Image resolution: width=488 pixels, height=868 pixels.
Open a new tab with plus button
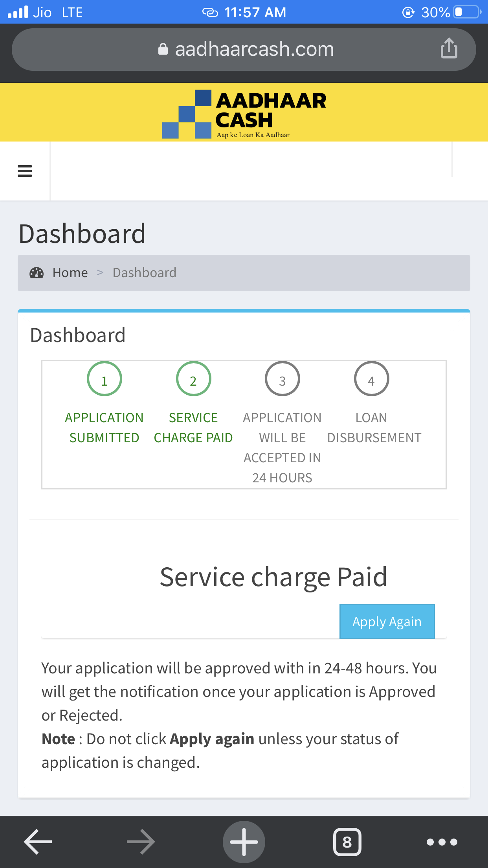point(244,842)
